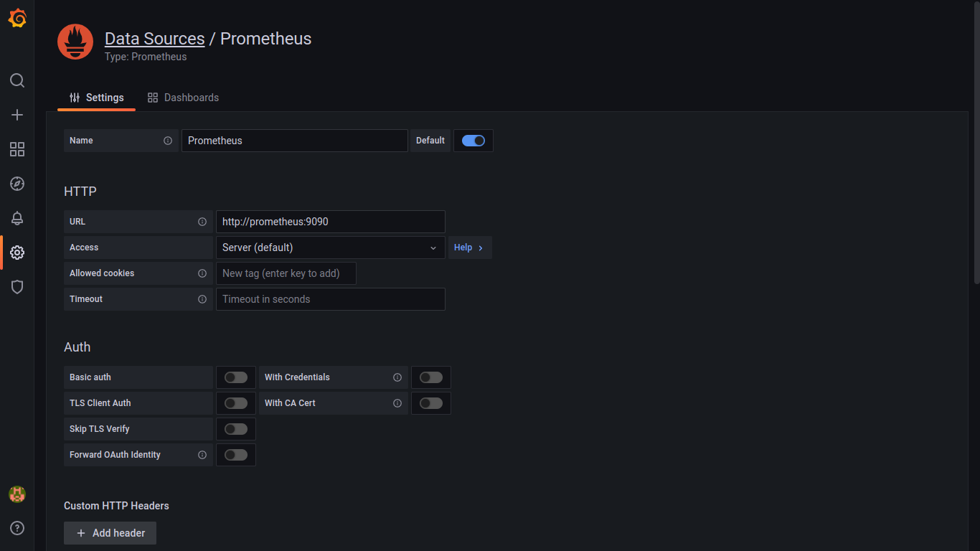The image size is (980, 551).
Task: Expand the Access Help chevron button
Action: 470,248
